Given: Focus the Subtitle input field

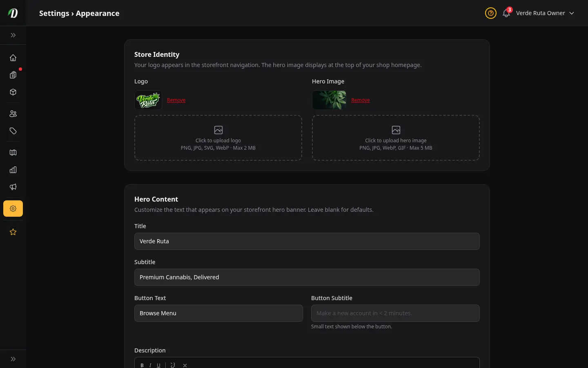Looking at the screenshot, I should tap(307, 277).
